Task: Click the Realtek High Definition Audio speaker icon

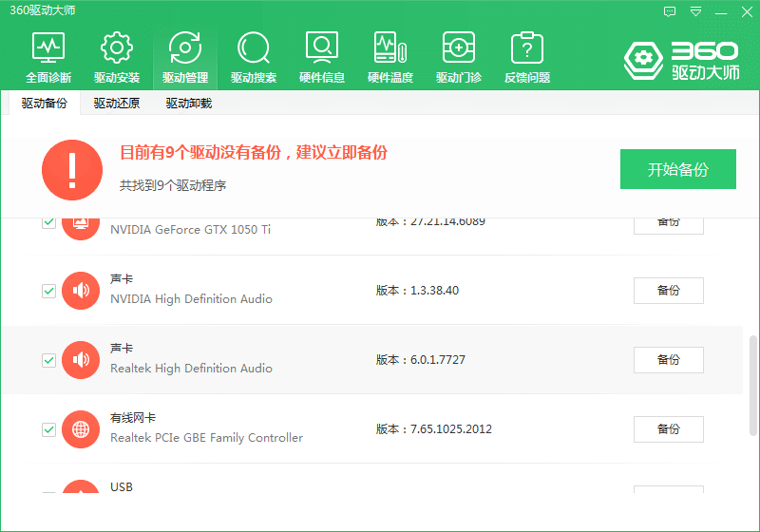Action: tap(81, 359)
